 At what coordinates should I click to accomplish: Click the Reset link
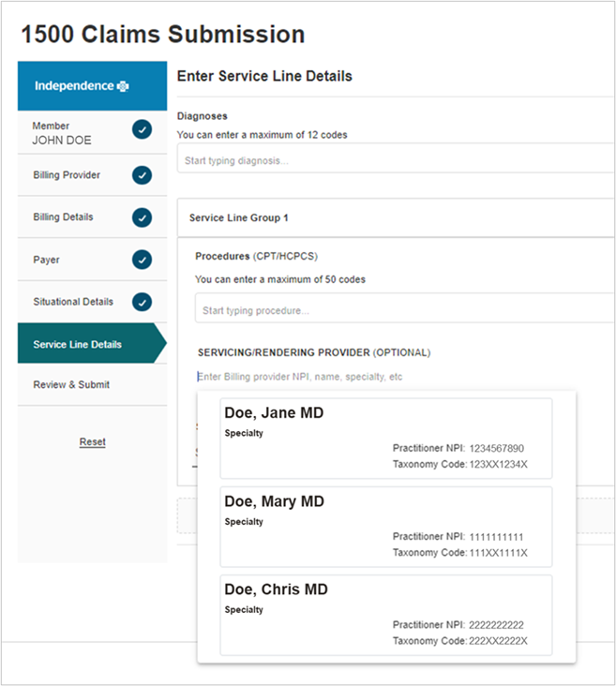tap(92, 441)
